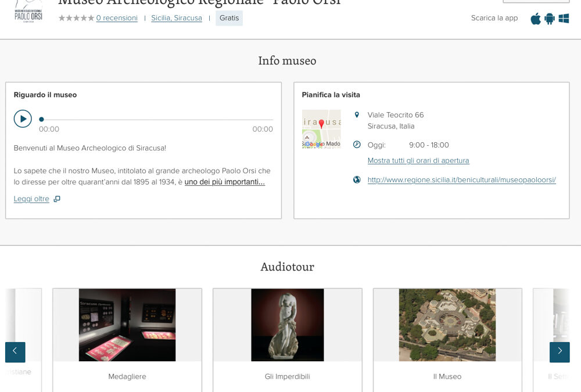Screen dimensions: 581x392
Task: Click the Paolo Orsi museum logo
Action: click(x=28, y=11)
